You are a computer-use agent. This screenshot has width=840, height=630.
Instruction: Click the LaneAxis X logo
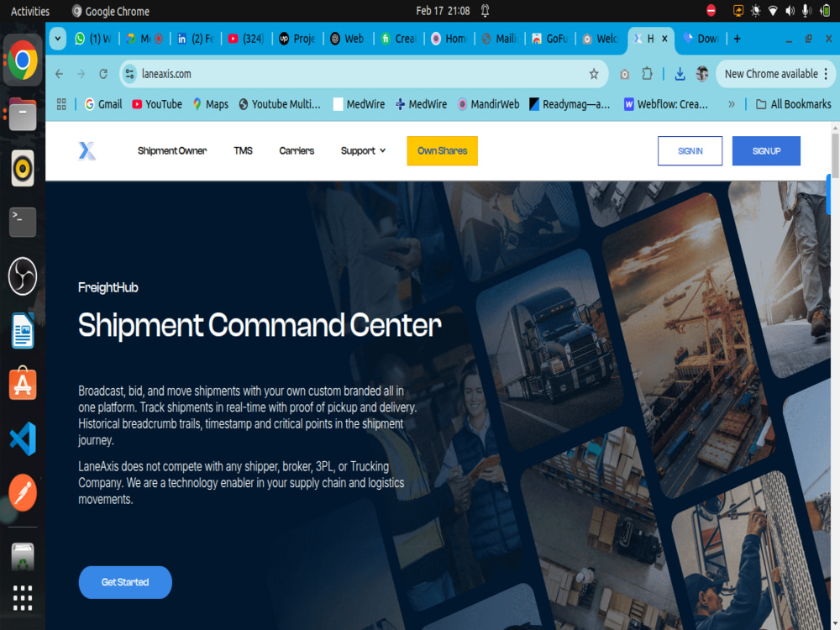click(87, 151)
